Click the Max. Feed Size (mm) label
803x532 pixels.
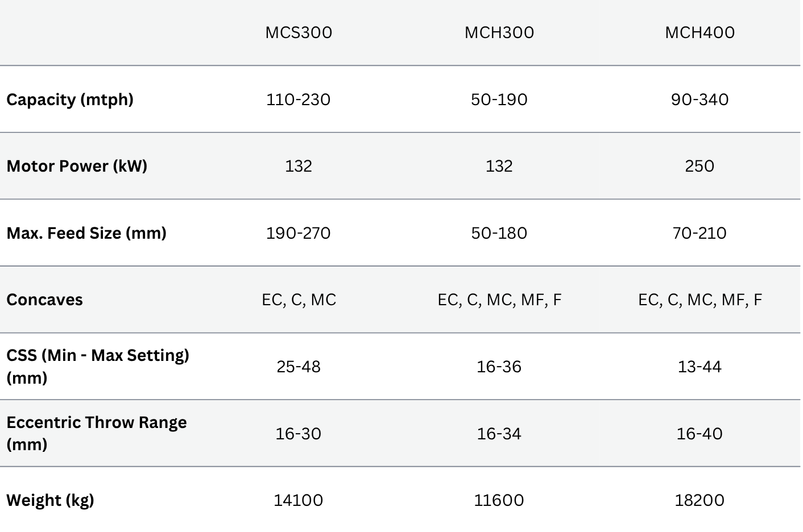point(86,233)
